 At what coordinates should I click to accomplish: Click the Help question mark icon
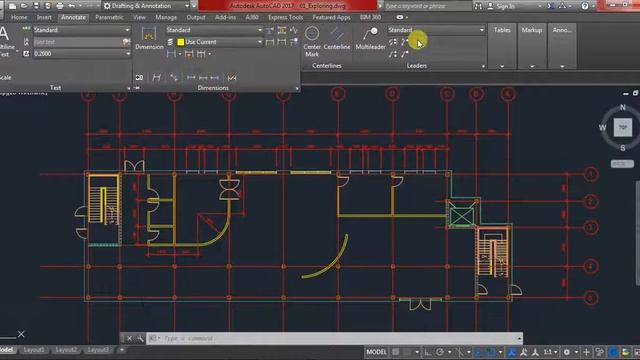pyautogui.click(x=585, y=6)
